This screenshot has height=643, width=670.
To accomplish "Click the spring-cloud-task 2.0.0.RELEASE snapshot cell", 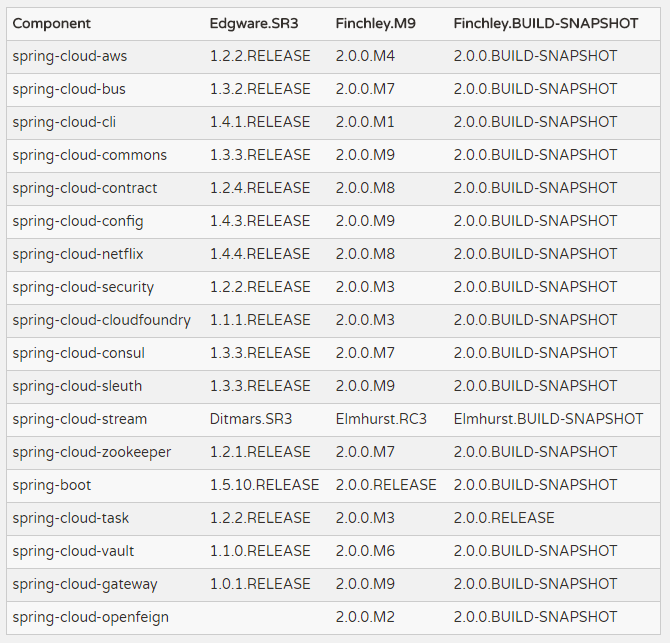I will coord(503,518).
